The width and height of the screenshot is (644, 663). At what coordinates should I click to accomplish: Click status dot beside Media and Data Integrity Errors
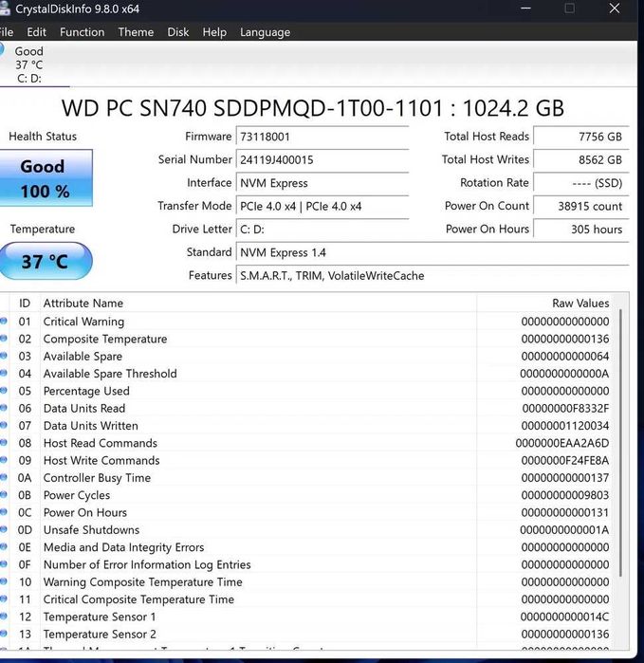click(4, 546)
